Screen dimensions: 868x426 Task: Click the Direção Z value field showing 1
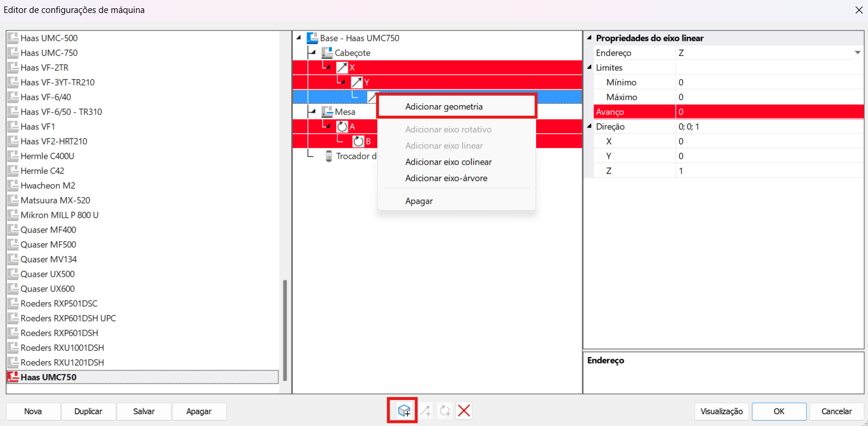770,171
